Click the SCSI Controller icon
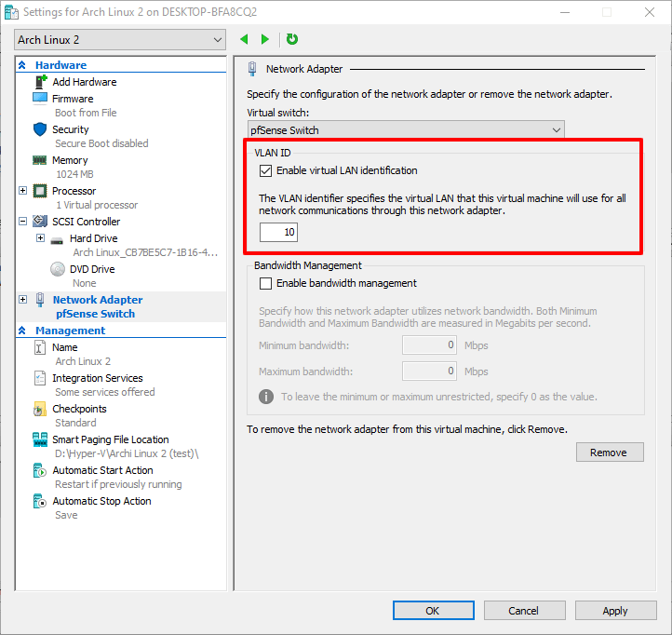672x635 pixels. point(40,222)
